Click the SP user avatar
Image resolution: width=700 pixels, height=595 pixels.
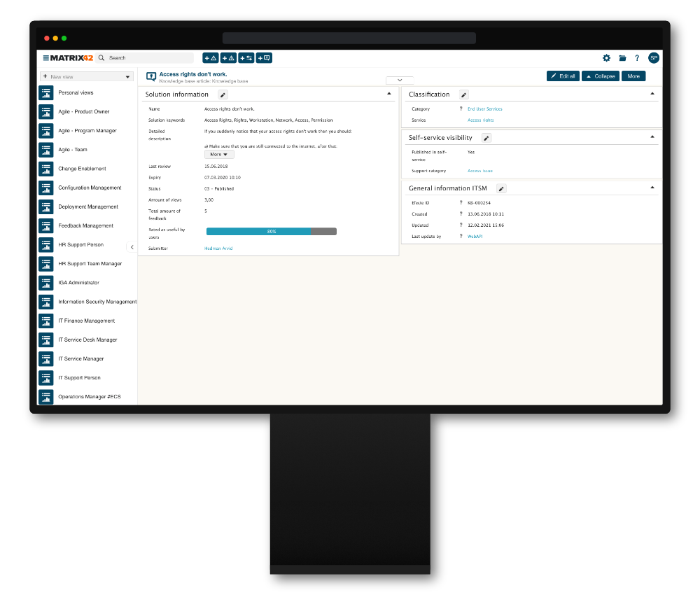point(653,58)
